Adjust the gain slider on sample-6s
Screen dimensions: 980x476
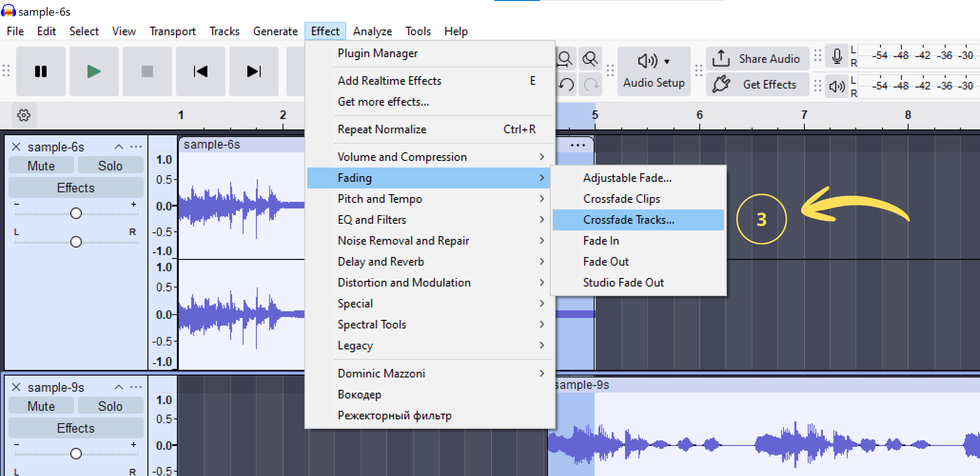click(76, 213)
